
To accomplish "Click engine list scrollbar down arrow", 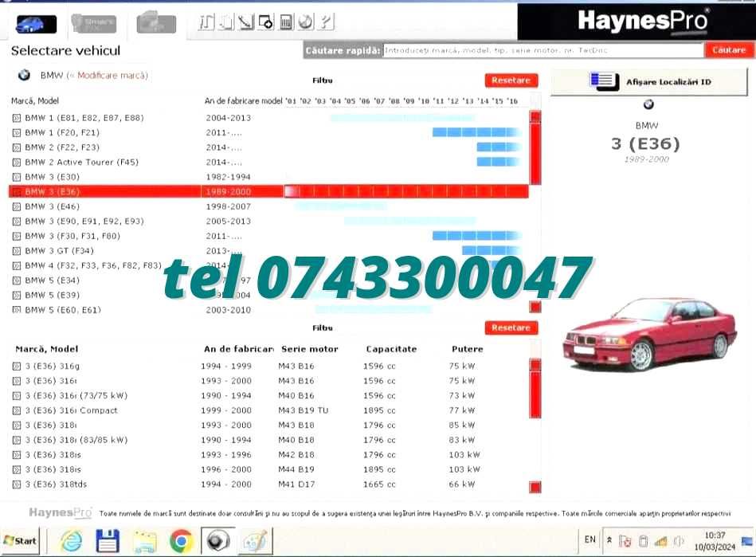I will coord(535,487).
